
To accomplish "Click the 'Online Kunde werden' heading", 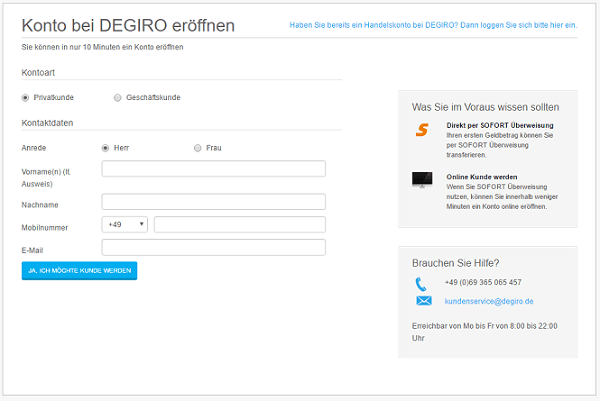I will point(482,177).
